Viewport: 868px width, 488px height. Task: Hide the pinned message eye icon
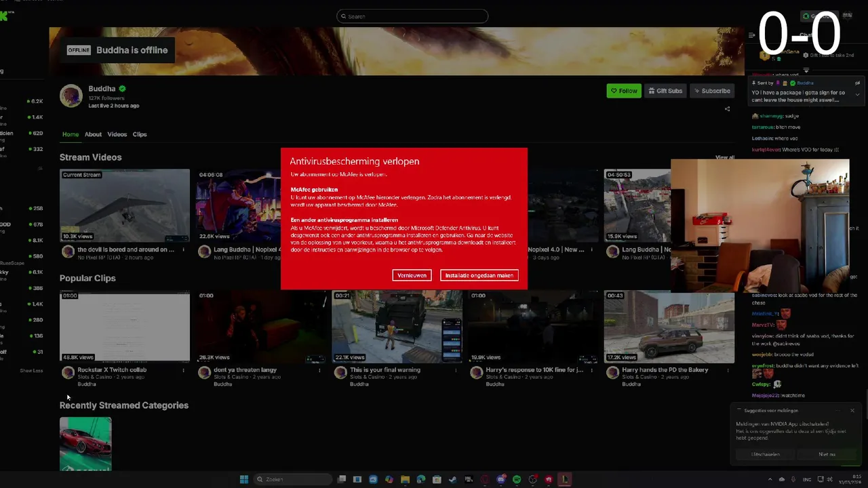[857, 83]
